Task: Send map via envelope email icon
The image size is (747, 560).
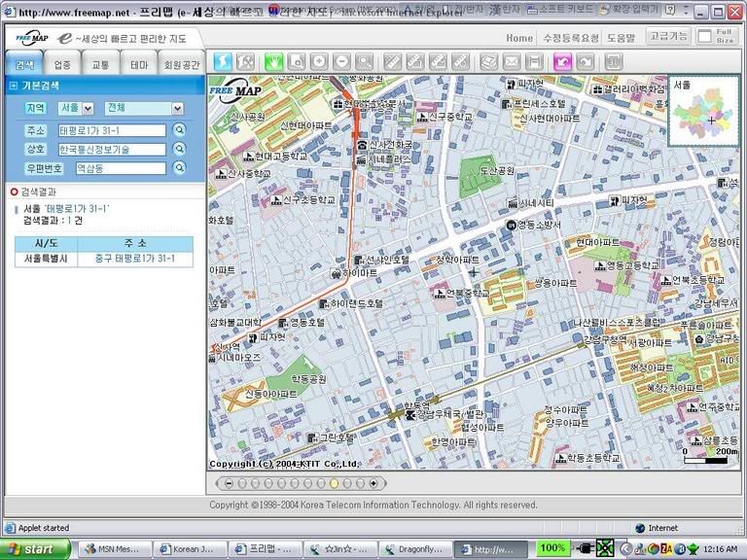Action: (512, 61)
